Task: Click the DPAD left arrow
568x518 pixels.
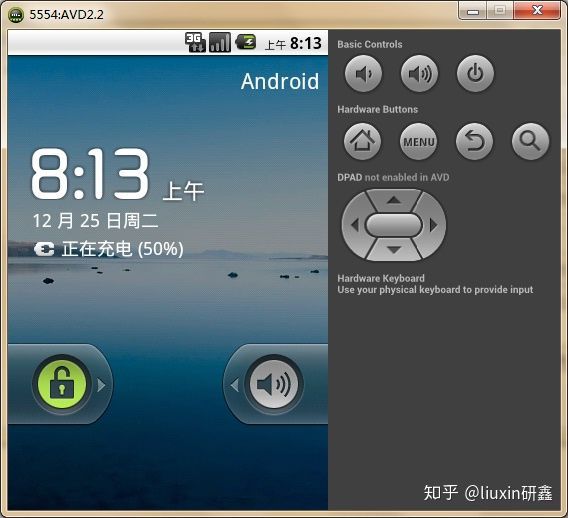Action: 354,225
